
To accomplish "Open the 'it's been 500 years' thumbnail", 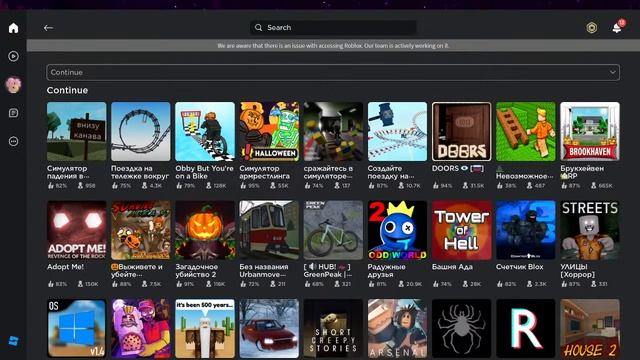I will click(205, 329).
